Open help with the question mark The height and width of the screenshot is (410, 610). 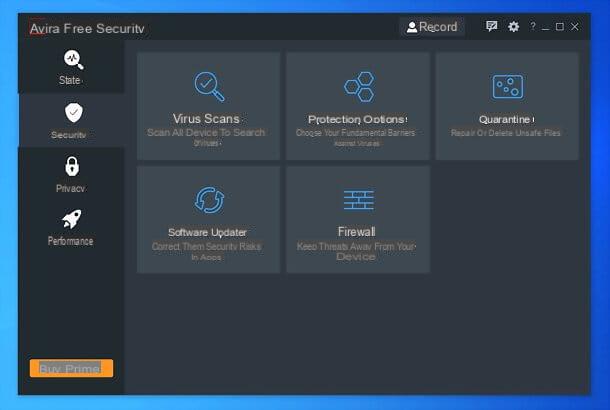coord(533,26)
